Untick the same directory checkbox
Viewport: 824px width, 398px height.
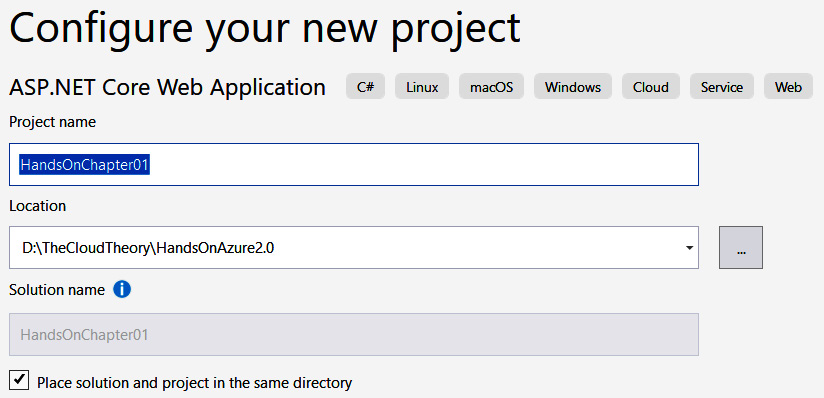[x=19, y=380]
